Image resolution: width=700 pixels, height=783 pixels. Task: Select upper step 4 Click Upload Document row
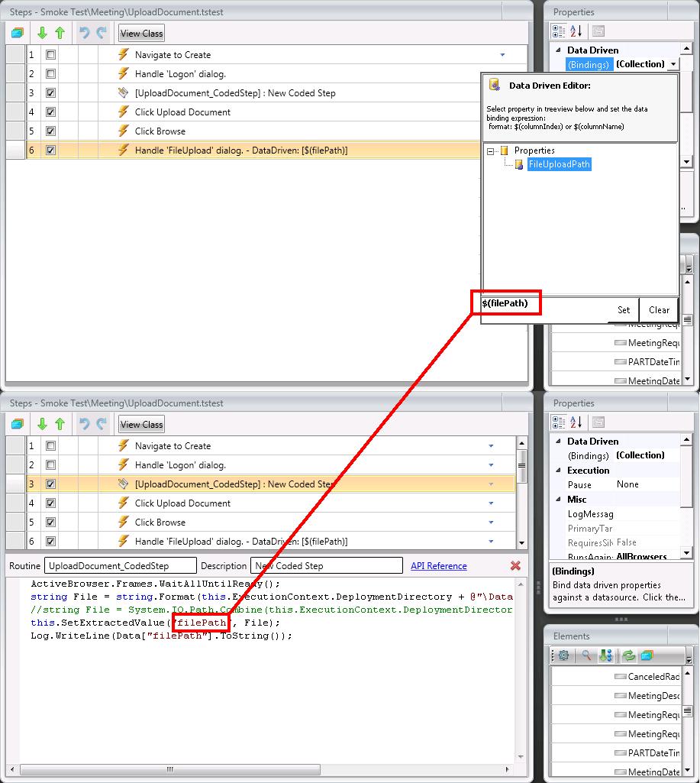[x=253, y=112]
